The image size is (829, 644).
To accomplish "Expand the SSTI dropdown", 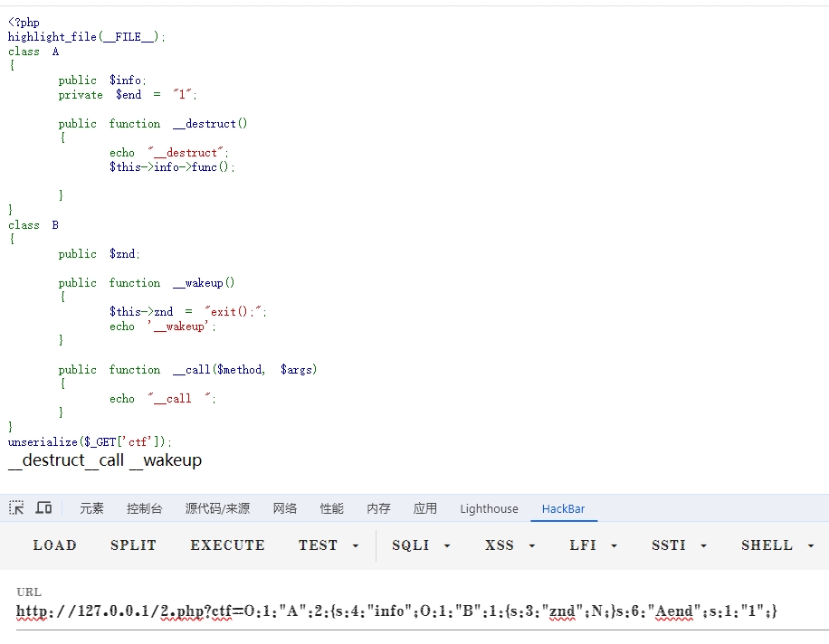I will 679,545.
